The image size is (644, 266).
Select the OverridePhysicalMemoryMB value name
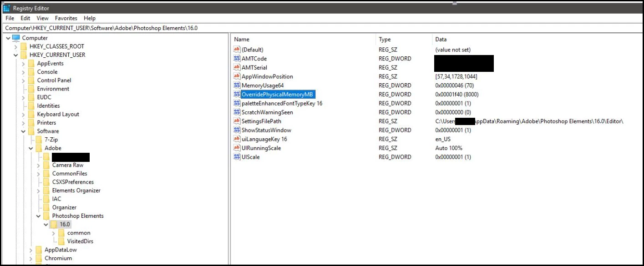[x=278, y=94]
